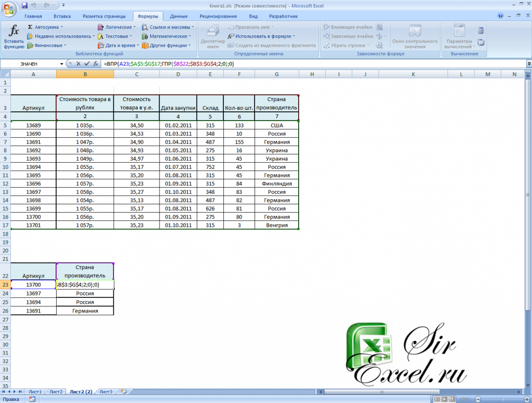Cancel formula entry with the X icon
The width and height of the screenshot is (532, 403).
[79, 63]
